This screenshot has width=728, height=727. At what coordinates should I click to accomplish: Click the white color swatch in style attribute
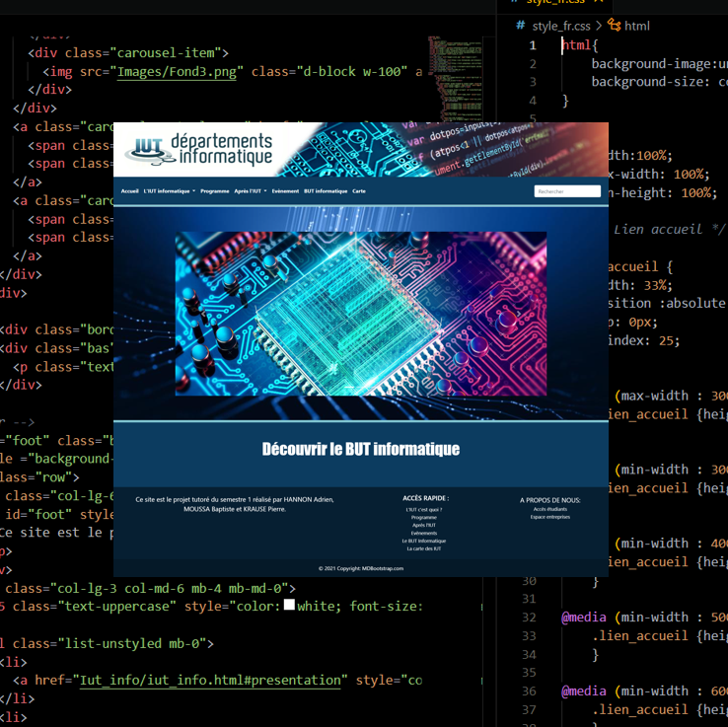(x=289, y=605)
